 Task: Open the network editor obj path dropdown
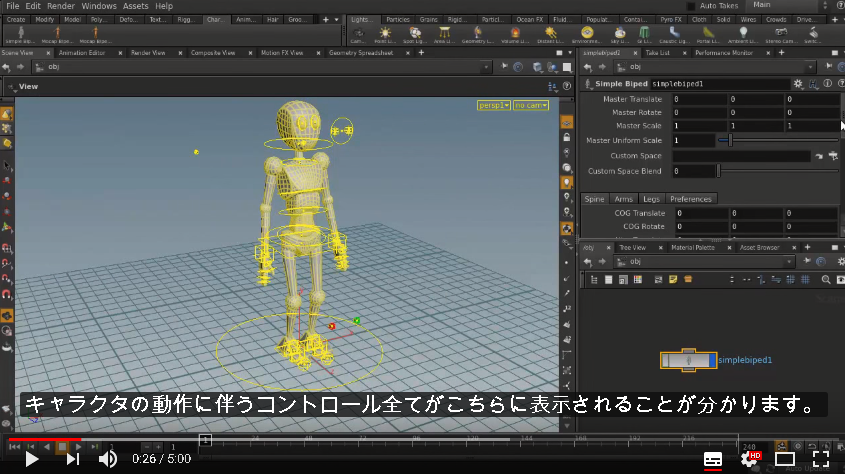[789, 261]
